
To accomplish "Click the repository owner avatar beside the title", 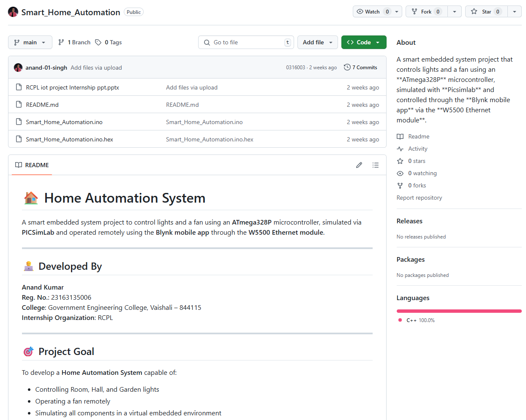I will click(x=13, y=12).
